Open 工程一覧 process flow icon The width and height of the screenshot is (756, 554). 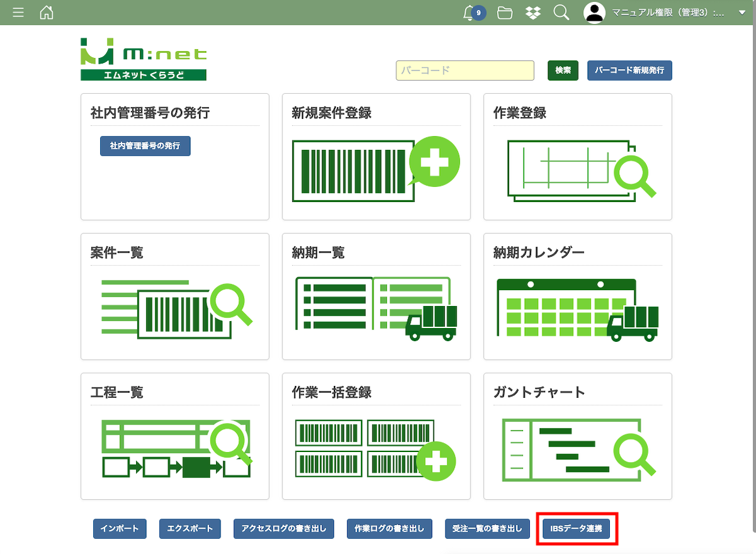click(x=176, y=449)
